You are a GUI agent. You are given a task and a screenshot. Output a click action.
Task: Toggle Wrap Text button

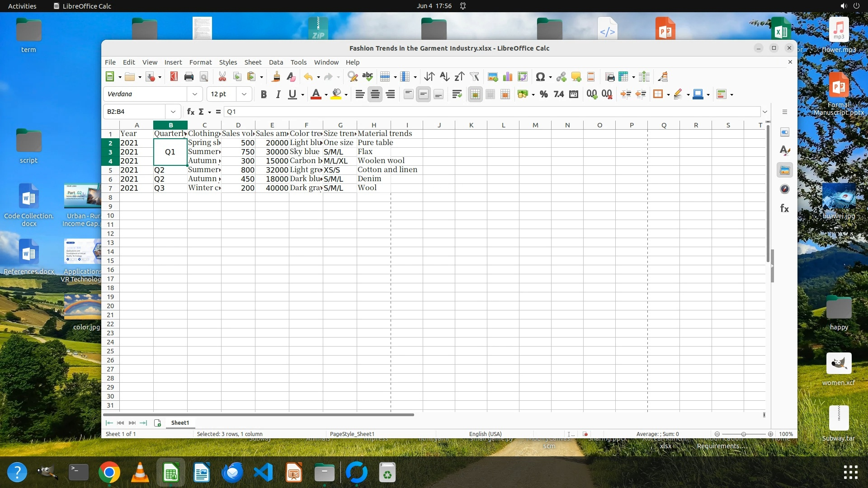(457, 94)
